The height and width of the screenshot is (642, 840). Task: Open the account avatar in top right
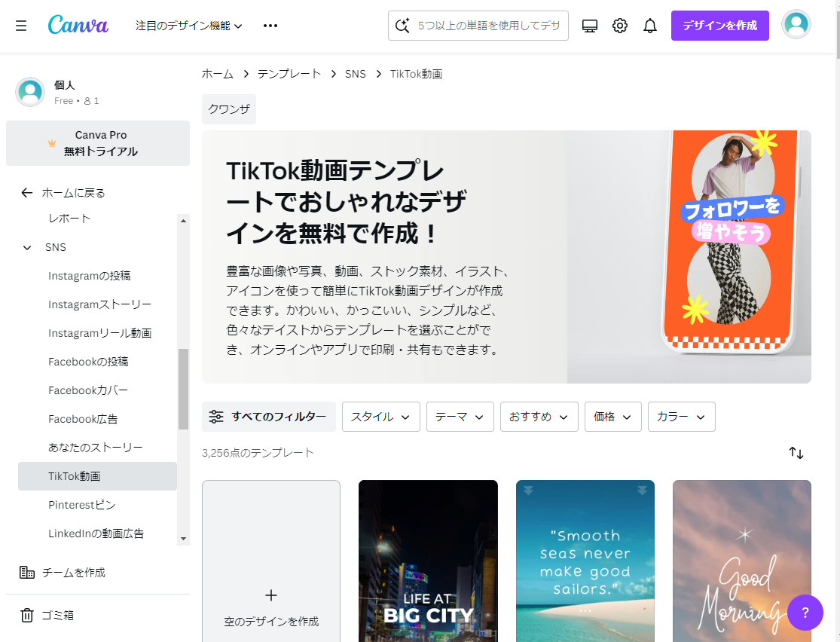tap(796, 25)
